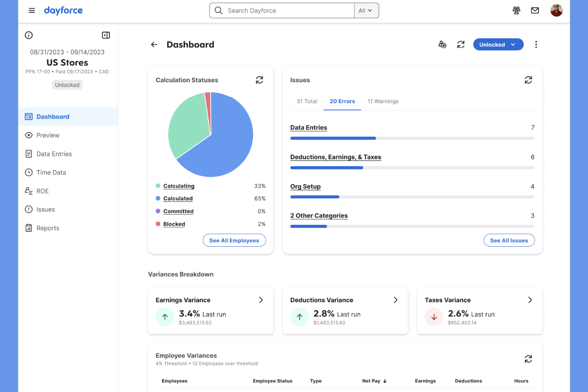The image size is (588, 392).
Task: Open the 2 Other Categories link
Action: pyautogui.click(x=319, y=216)
